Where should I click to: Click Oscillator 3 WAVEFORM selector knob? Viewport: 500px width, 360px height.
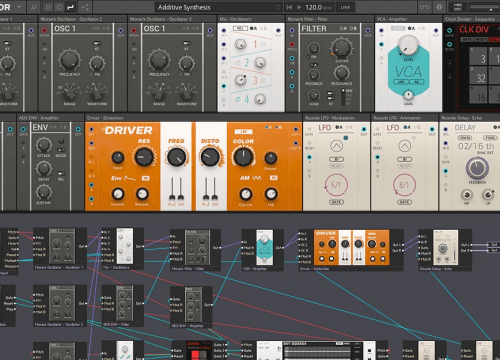point(186,92)
